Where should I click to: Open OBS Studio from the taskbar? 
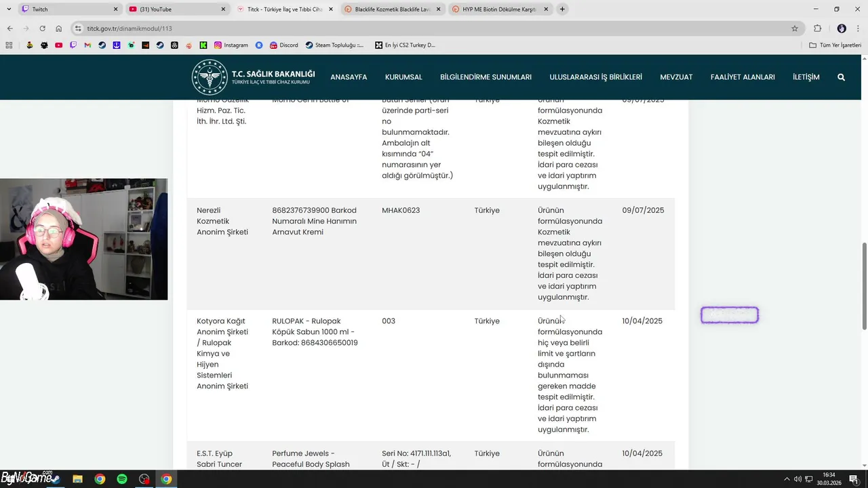pyautogui.click(x=144, y=479)
